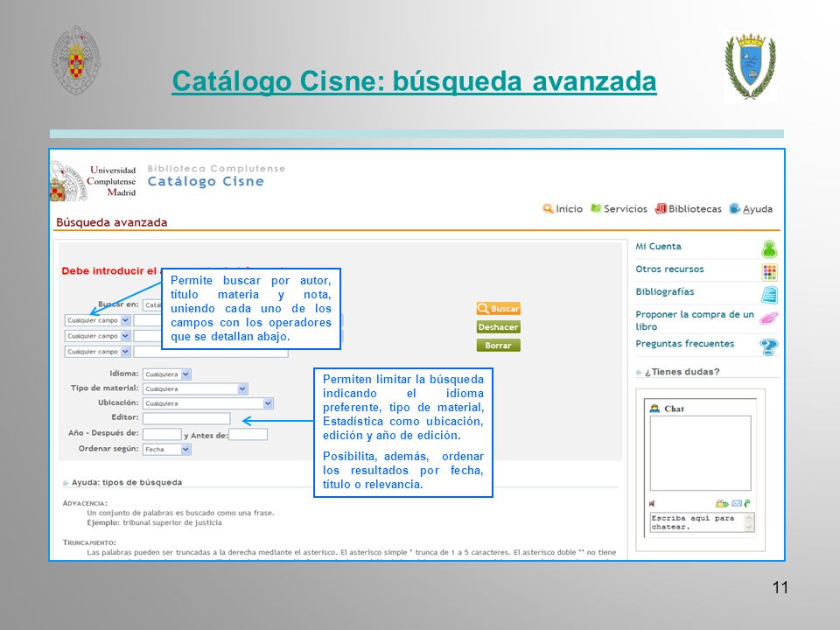Collapse the Ayuda: tipos de búsqueda section
The image size is (840, 630).
pyautogui.click(x=66, y=483)
